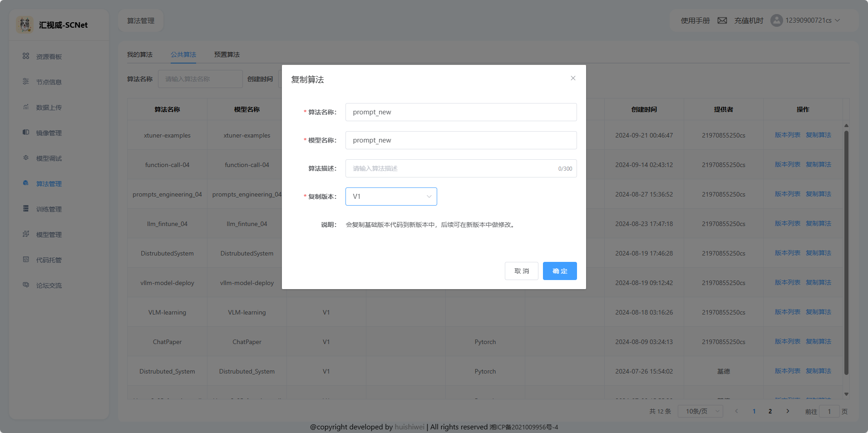Click the 节点信息 sidebar icon
The height and width of the screenshot is (433, 868).
(x=26, y=82)
